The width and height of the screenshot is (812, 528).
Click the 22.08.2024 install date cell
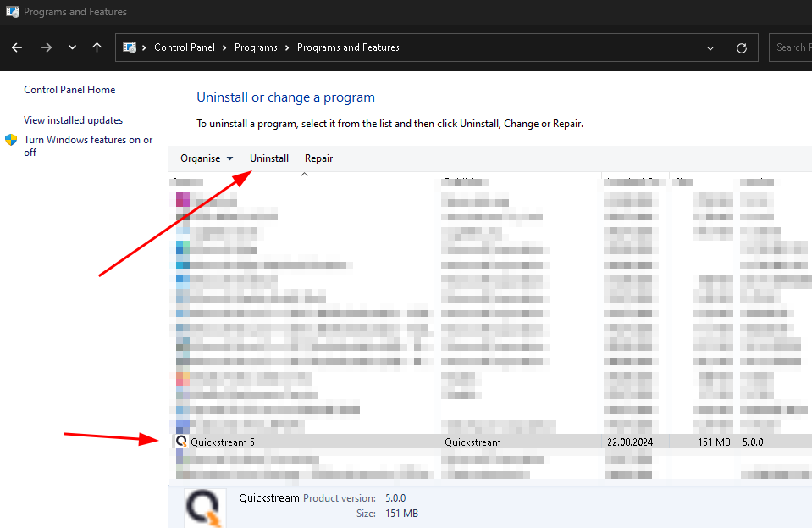pos(630,442)
